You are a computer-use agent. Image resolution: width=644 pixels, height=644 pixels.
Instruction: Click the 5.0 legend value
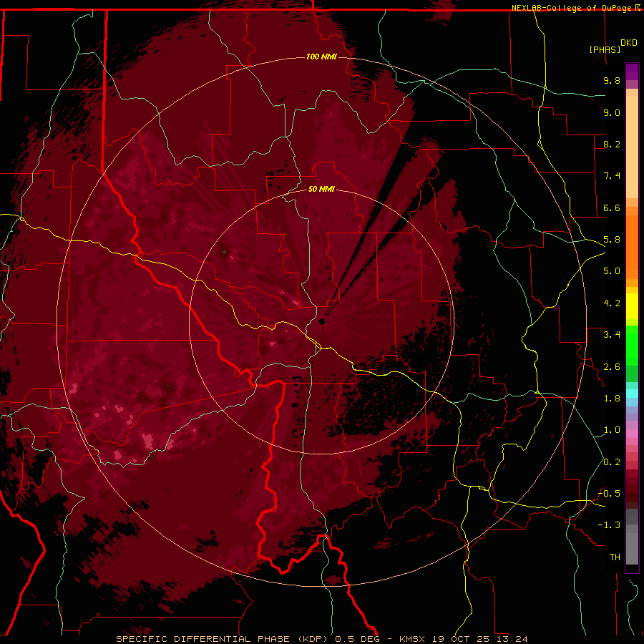[x=612, y=271]
